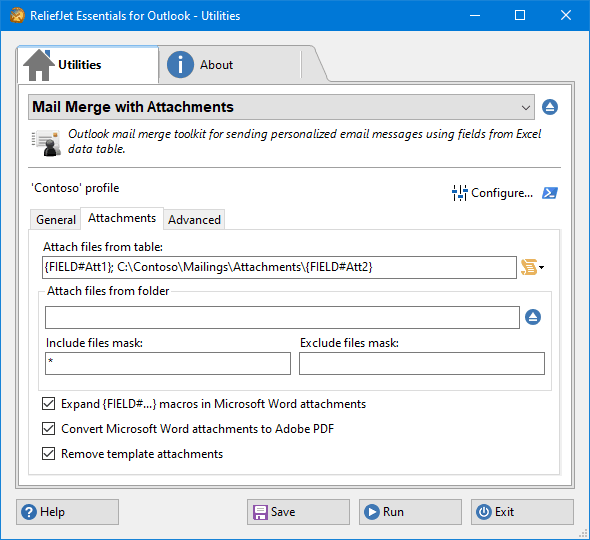
Task: Click browse icon for attach folder field
Action: pos(533,317)
